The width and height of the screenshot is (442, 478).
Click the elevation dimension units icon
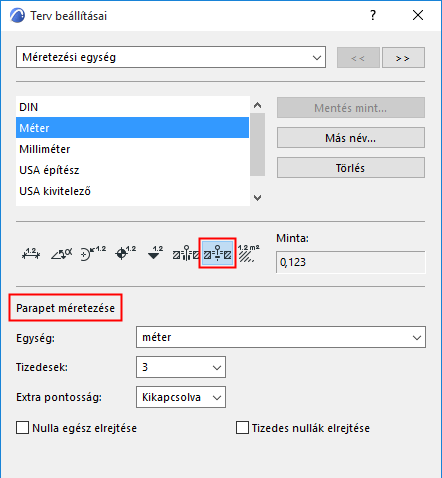point(155,253)
